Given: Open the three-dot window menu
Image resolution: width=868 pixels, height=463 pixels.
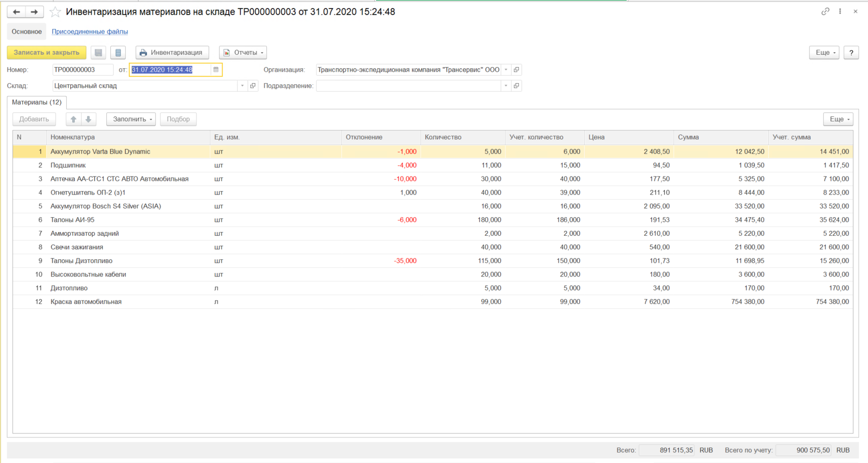Looking at the screenshot, I should click(x=840, y=11).
